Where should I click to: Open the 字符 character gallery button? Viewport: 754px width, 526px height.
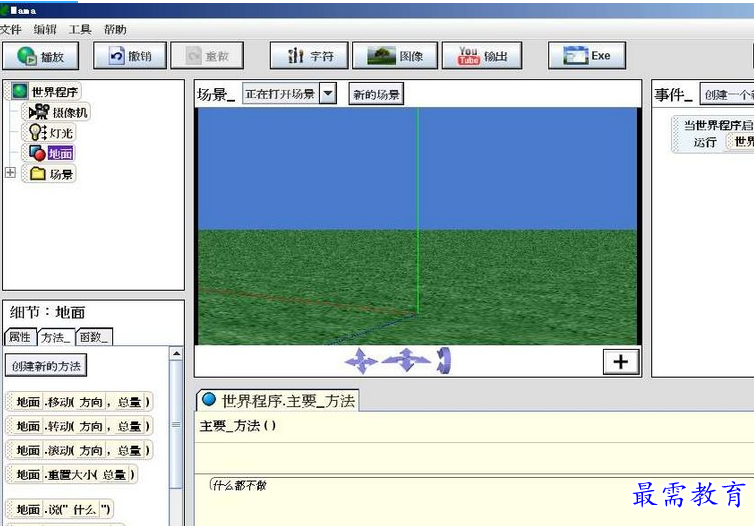tap(309, 56)
